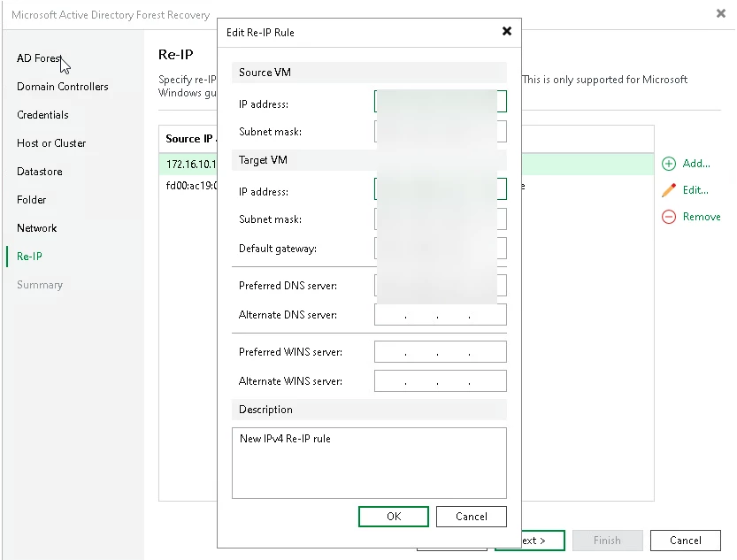This screenshot has height=560, width=737.
Task: Click the Preferred WINS server field
Action: coord(441,351)
